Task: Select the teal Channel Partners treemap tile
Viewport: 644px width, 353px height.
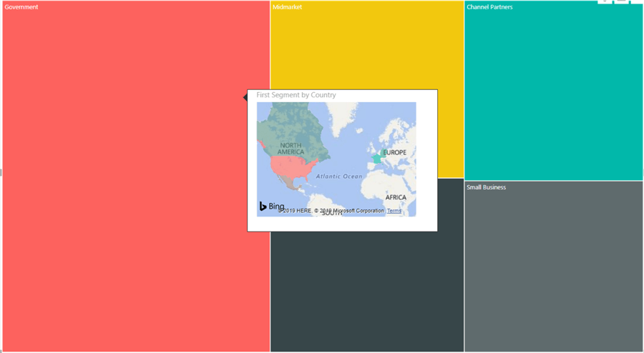Action: click(x=553, y=91)
